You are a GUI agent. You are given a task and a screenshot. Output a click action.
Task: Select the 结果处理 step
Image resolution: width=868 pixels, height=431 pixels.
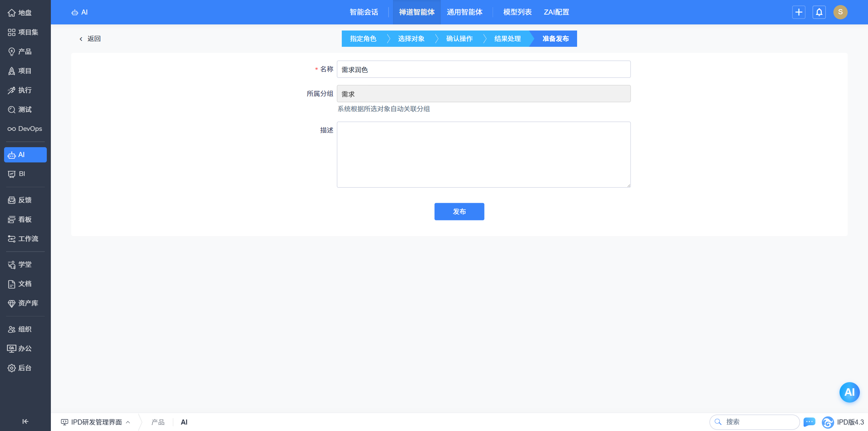[507, 39]
